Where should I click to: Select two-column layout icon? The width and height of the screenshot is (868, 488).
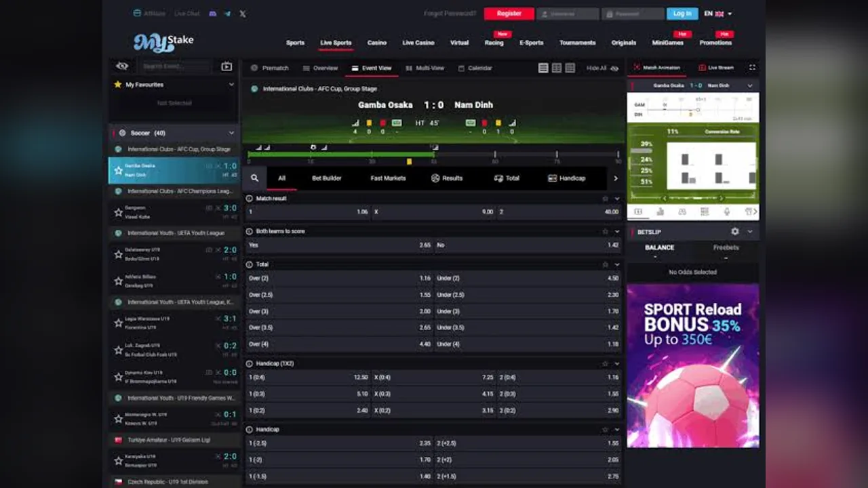[557, 68]
